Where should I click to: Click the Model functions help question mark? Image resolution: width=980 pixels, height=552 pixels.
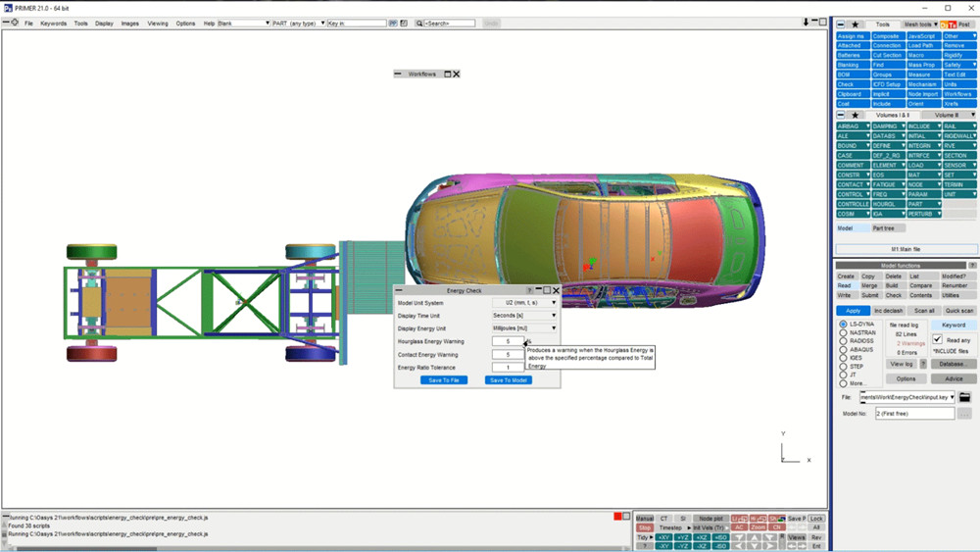[972, 266]
